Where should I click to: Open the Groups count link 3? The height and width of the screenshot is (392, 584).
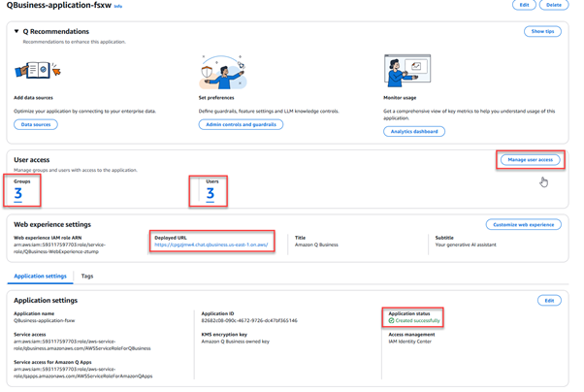tap(17, 194)
